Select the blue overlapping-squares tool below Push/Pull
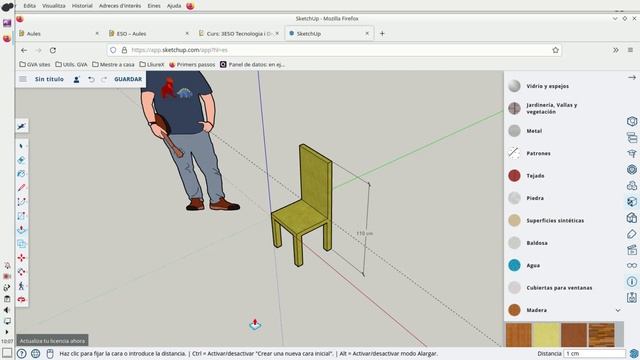The image size is (640, 360). pos(22,244)
